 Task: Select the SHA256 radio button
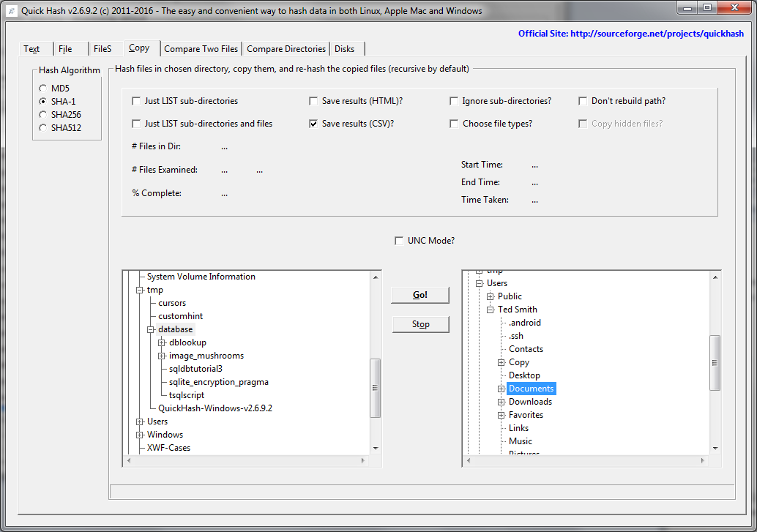(x=43, y=115)
